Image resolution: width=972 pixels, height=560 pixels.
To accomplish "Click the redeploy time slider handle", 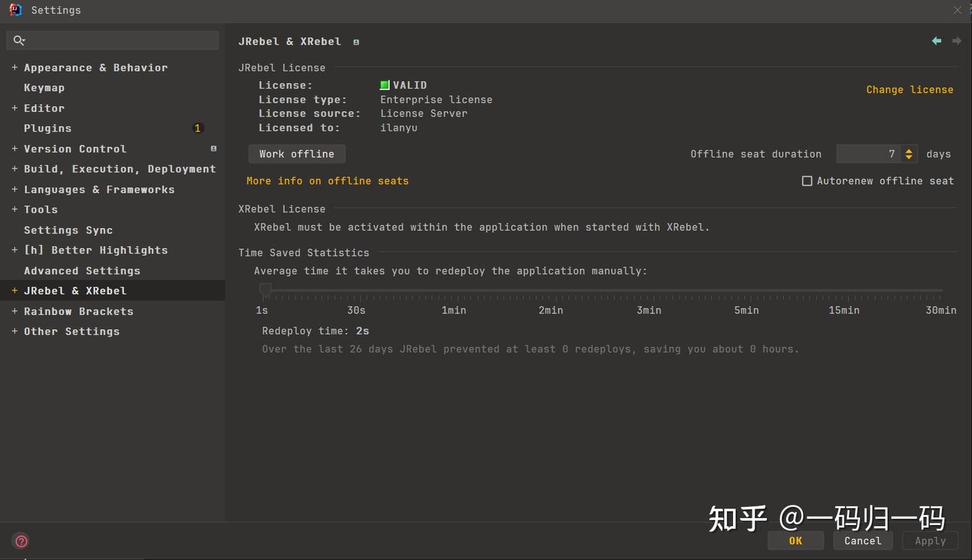I will tap(265, 289).
